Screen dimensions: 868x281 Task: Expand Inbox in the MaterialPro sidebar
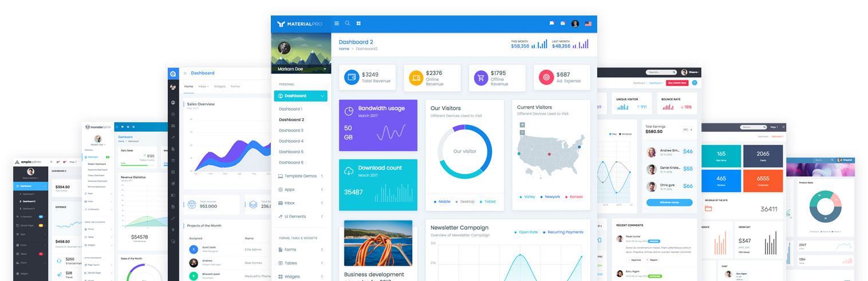(322, 203)
